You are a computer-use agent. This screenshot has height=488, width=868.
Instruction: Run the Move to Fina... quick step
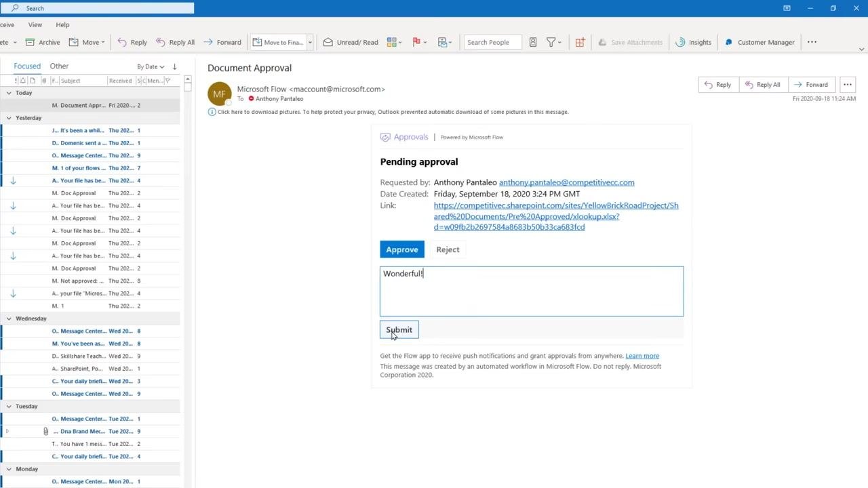coord(278,42)
